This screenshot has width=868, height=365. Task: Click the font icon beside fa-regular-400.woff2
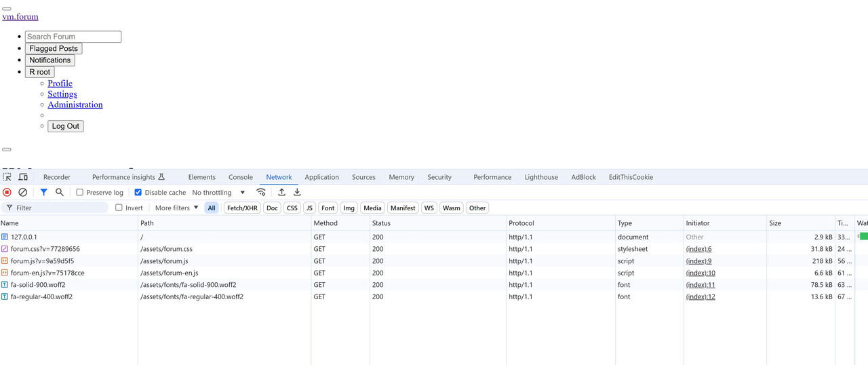click(x=5, y=296)
